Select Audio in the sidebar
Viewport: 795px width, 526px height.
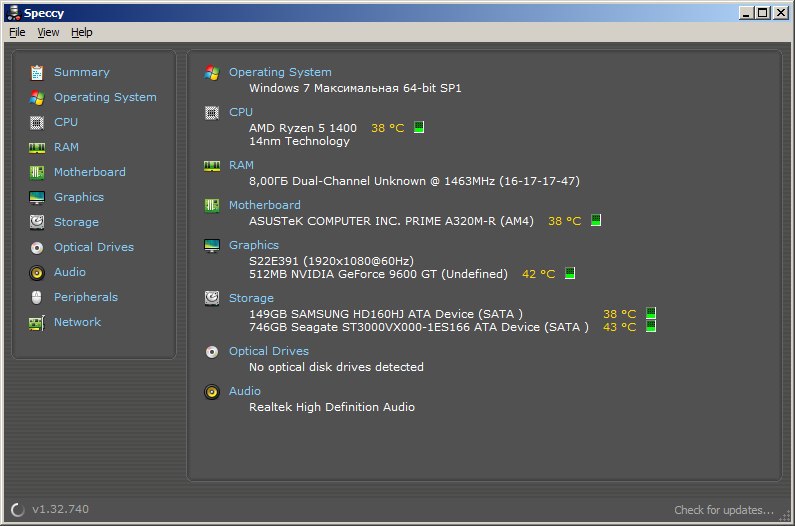click(x=69, y=272)
